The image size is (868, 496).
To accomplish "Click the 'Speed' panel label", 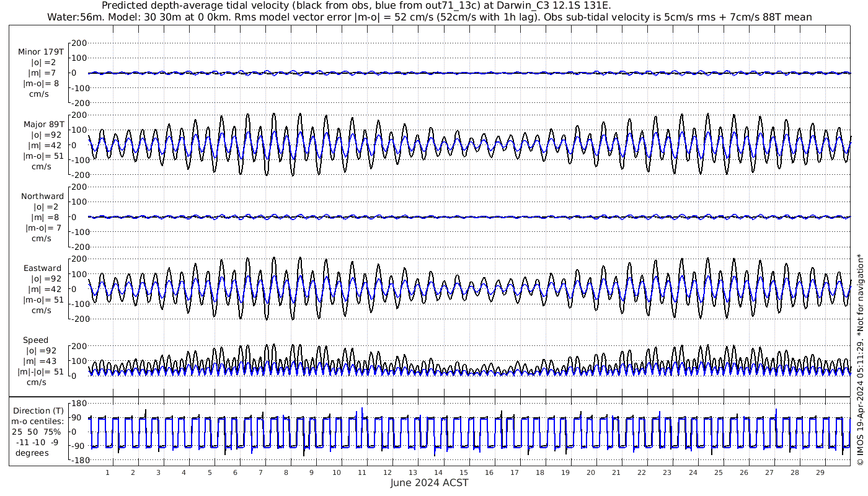I will tap(36, 340).
